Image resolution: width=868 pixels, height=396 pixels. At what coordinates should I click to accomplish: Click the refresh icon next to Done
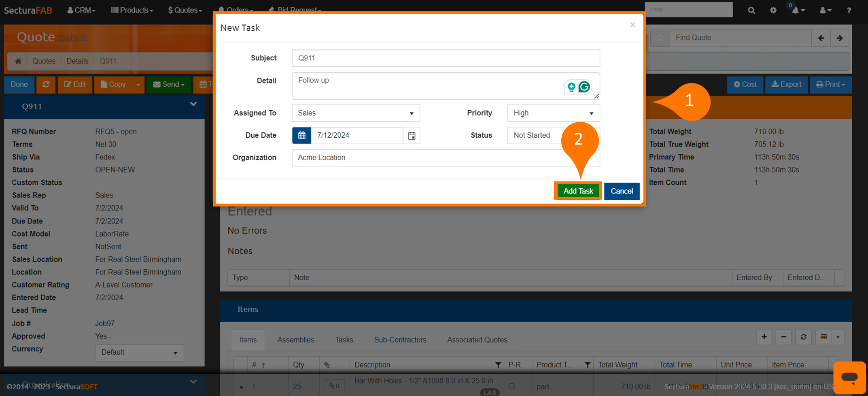(x=46, y=85)
